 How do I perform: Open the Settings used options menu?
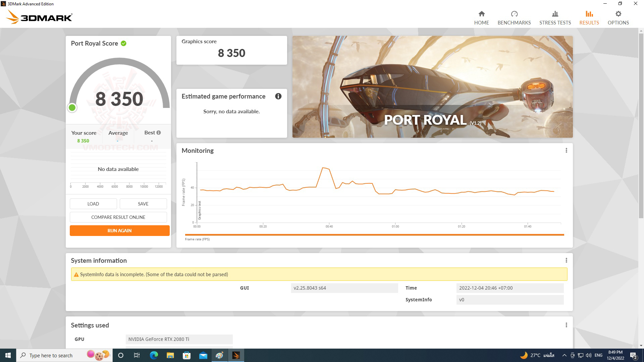566,325
